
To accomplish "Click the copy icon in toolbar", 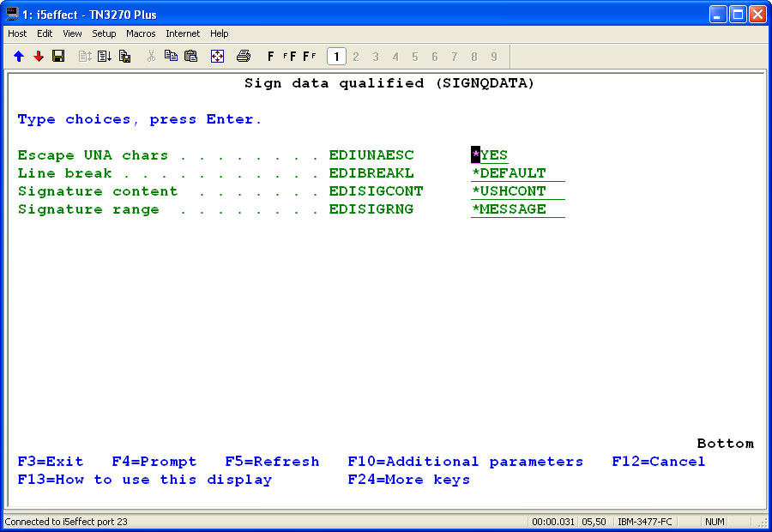I will point(172,57).
